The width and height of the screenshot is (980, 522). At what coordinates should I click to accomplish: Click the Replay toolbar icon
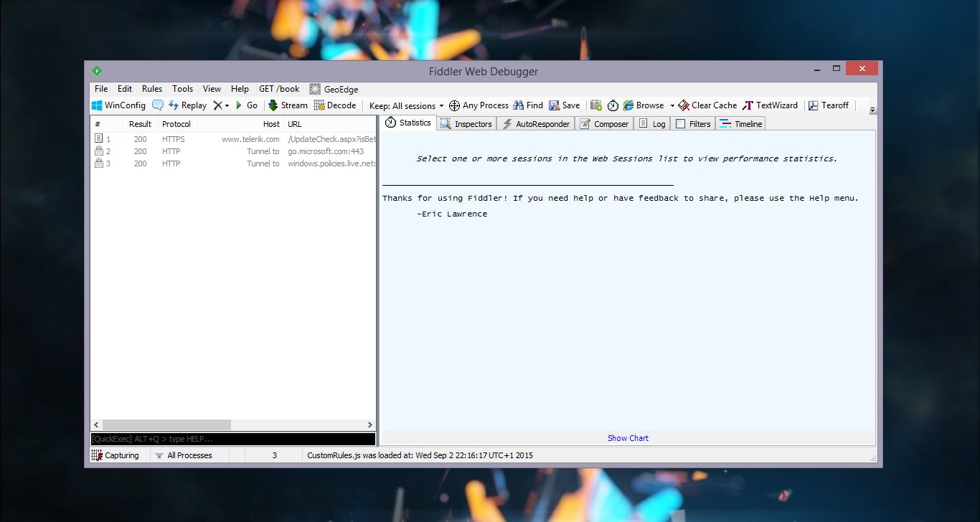(187, 105)
